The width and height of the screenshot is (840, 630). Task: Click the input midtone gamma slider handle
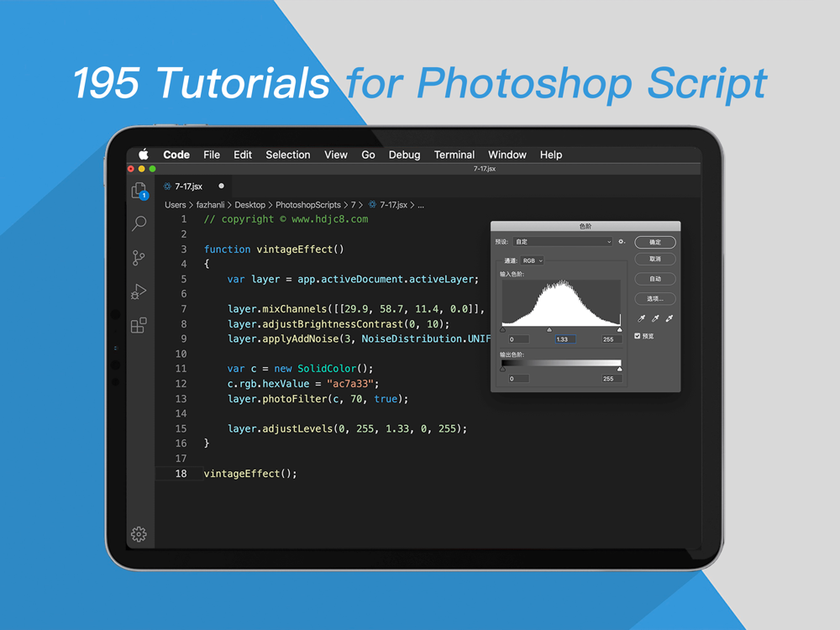pos(549,329)
